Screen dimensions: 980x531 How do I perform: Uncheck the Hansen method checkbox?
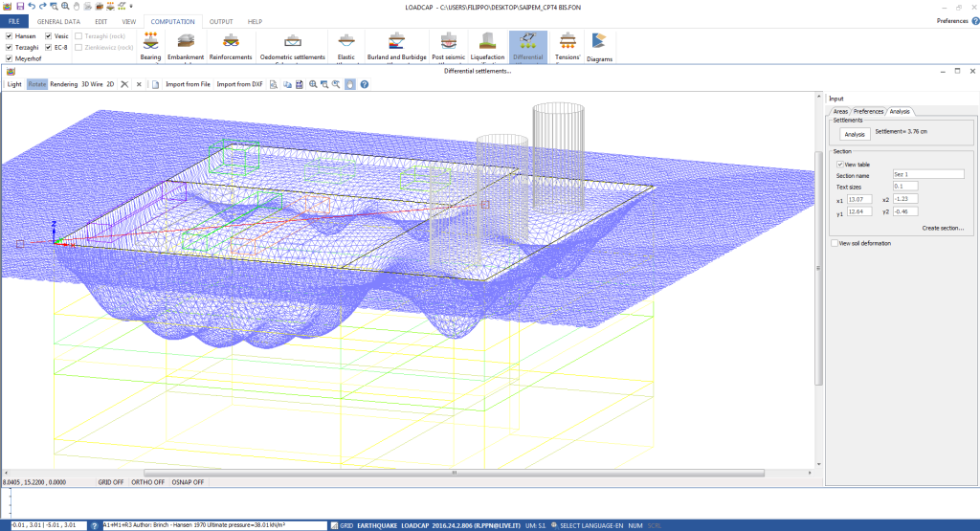point(10,35)
